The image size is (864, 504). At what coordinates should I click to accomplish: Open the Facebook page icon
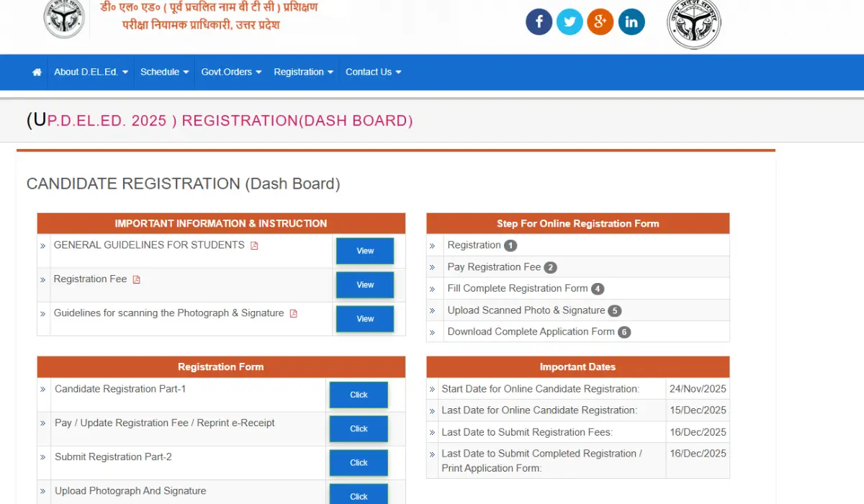click(x=539, y=22)
